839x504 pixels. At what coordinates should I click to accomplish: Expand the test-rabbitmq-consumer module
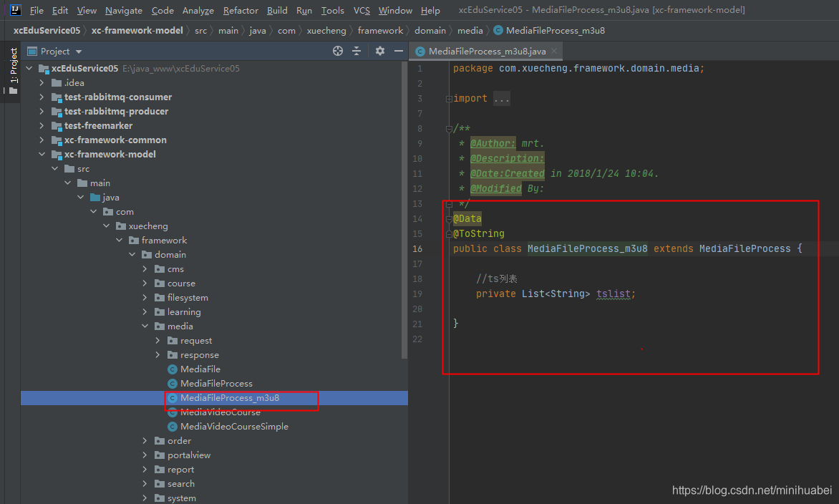tap(42, 97)
